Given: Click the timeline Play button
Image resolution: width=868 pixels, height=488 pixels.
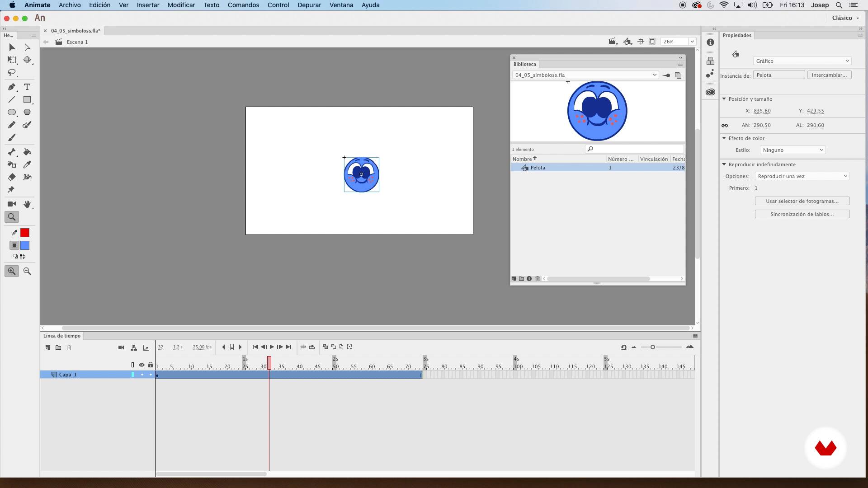Looking at the screenshot, I should pyautogui.click(x=272, y=347).
